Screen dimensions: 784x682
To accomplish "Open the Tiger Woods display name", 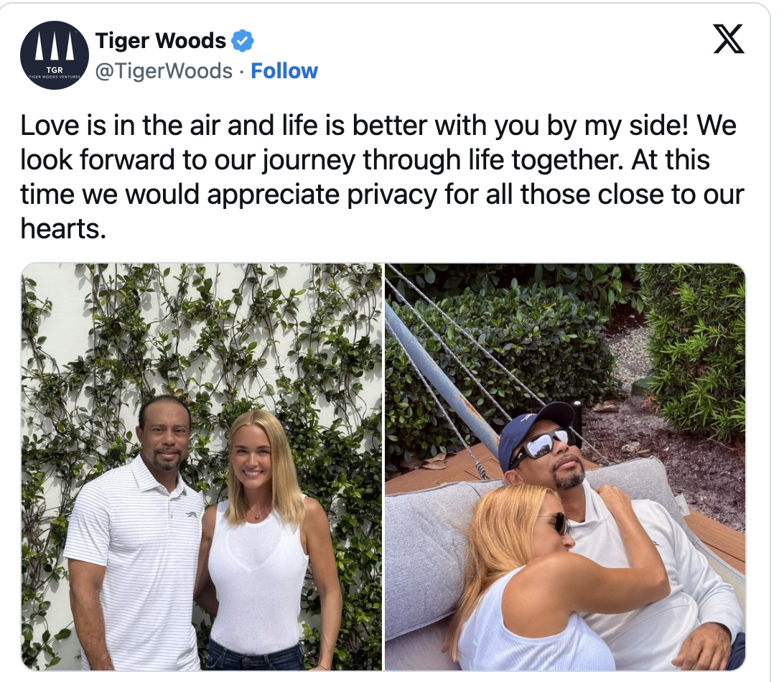I will click(161, 40).
